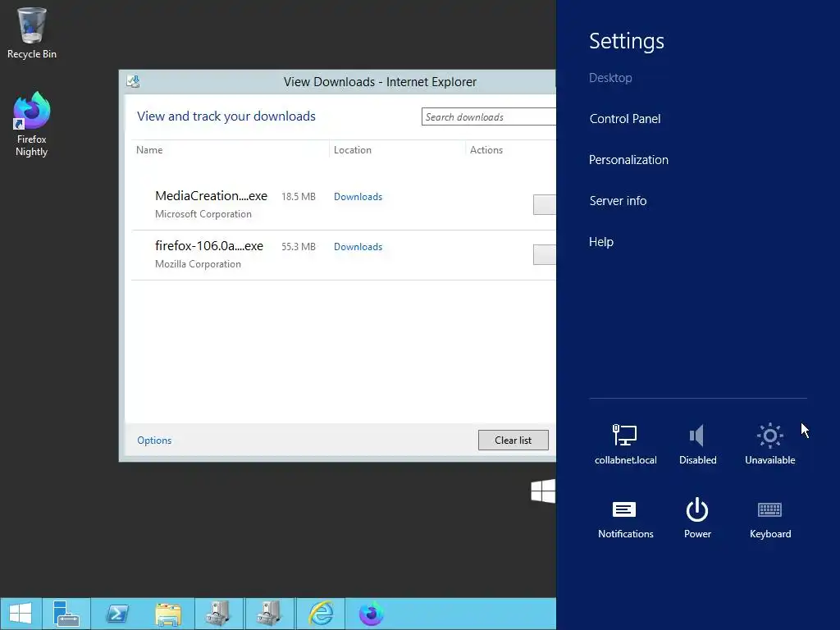Click the Actions column header
Screen dimensions: 840x630
tap(486, 150)
